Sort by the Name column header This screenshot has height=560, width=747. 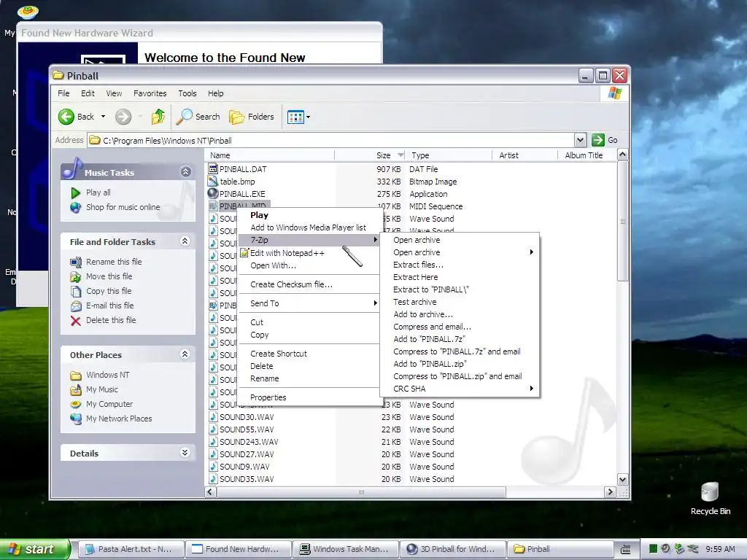(x=270, y=155)
